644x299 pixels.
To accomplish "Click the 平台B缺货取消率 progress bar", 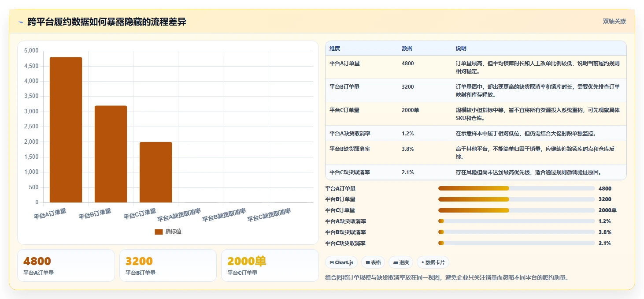I will (x=516, y=232).
